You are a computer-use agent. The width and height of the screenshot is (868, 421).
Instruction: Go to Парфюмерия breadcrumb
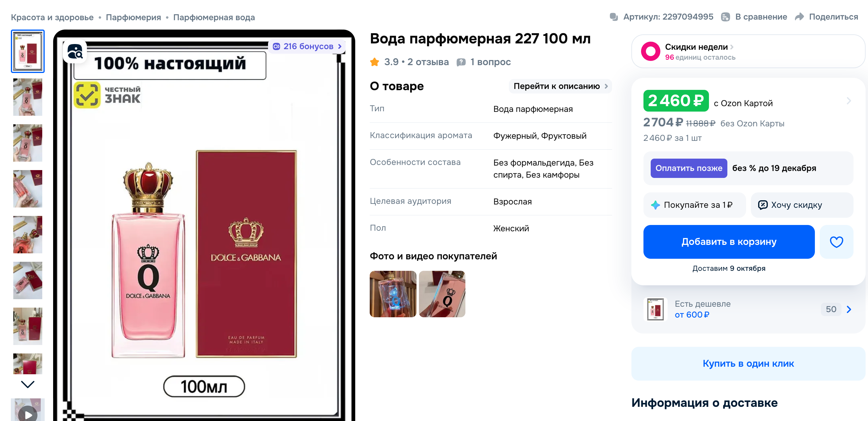pos(133,17)
